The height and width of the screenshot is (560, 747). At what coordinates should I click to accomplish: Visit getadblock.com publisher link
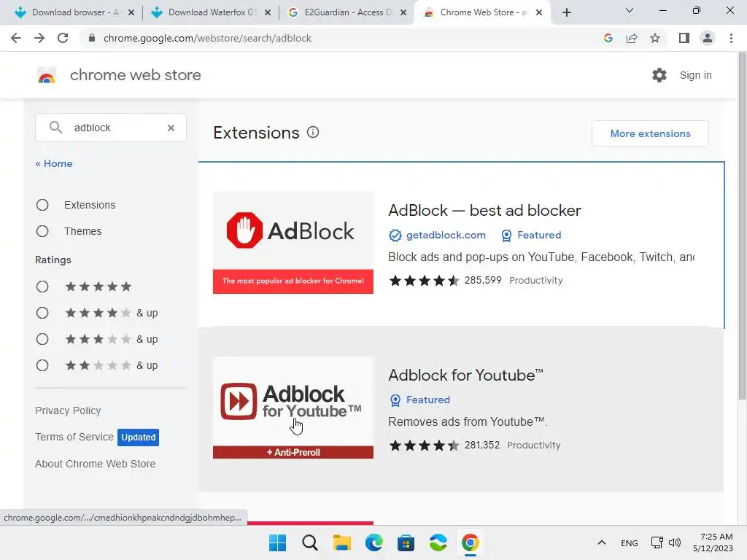[446, 235]
